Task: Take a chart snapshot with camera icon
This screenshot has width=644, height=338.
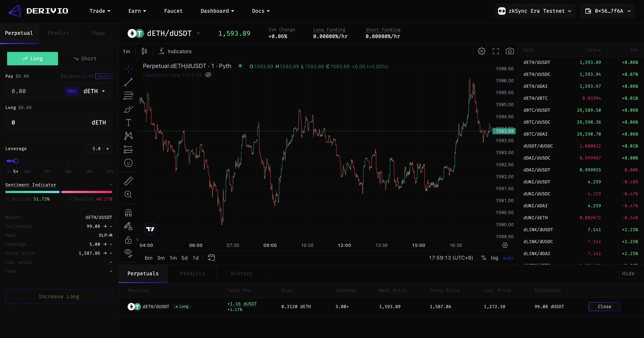Action: tap(510, 51)
